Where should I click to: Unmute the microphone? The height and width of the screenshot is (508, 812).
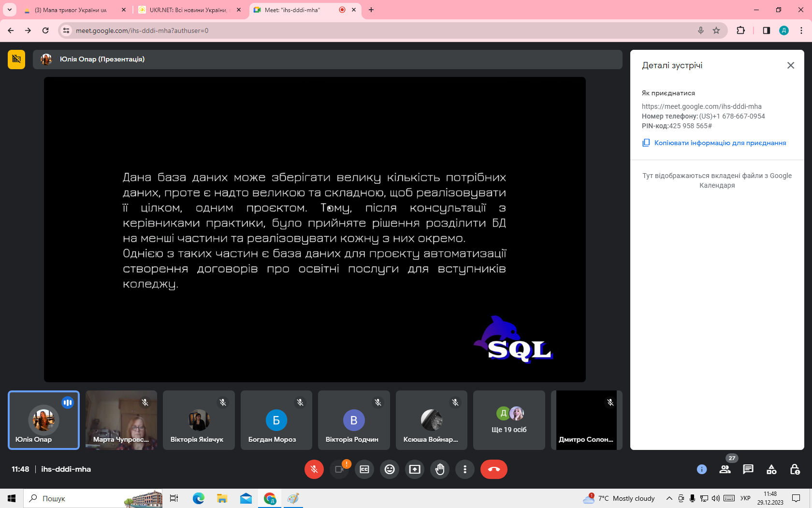click(x=314, y=469)
